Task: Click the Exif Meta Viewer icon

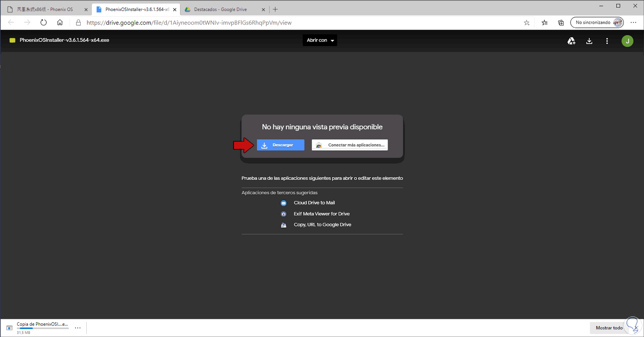Action: [283, 214]
